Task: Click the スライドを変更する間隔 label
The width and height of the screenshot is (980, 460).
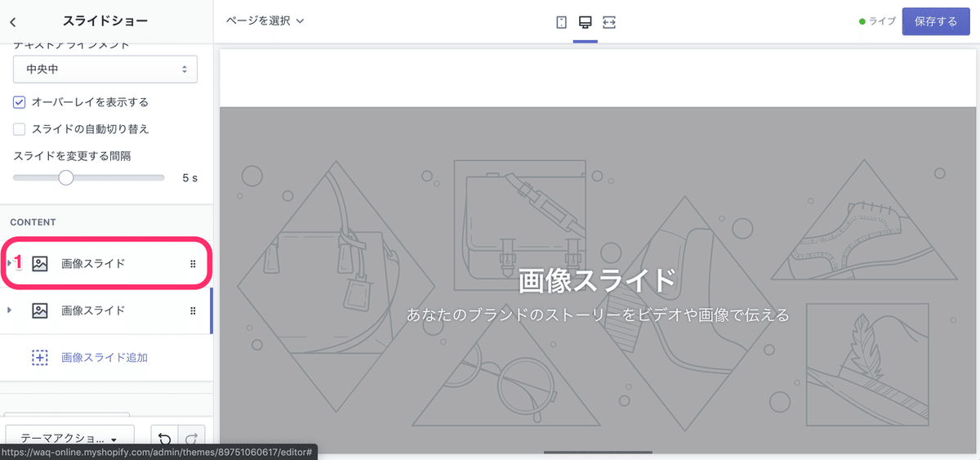Action: 72,155
